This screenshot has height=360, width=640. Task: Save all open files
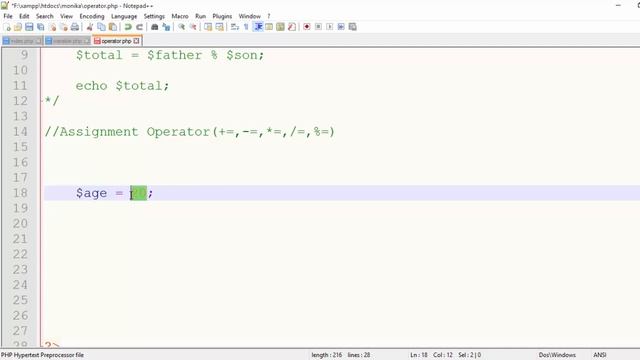[40, 27]
